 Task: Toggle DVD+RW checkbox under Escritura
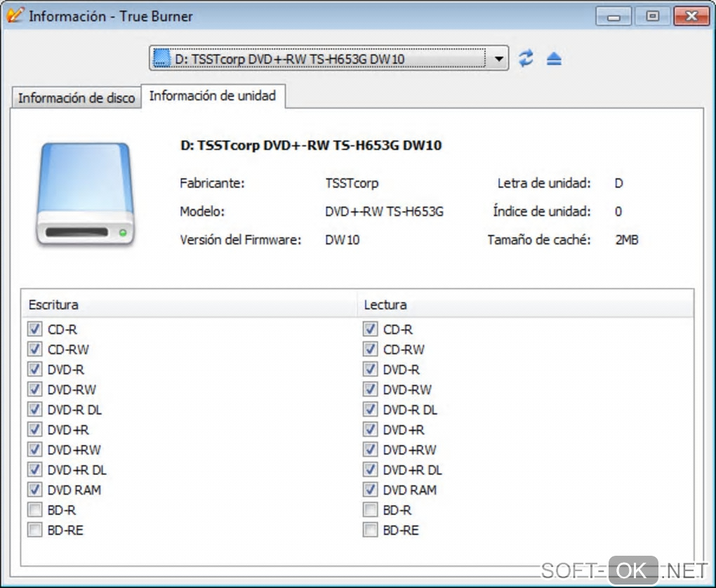pyautogui.click(x=34, y=449)
